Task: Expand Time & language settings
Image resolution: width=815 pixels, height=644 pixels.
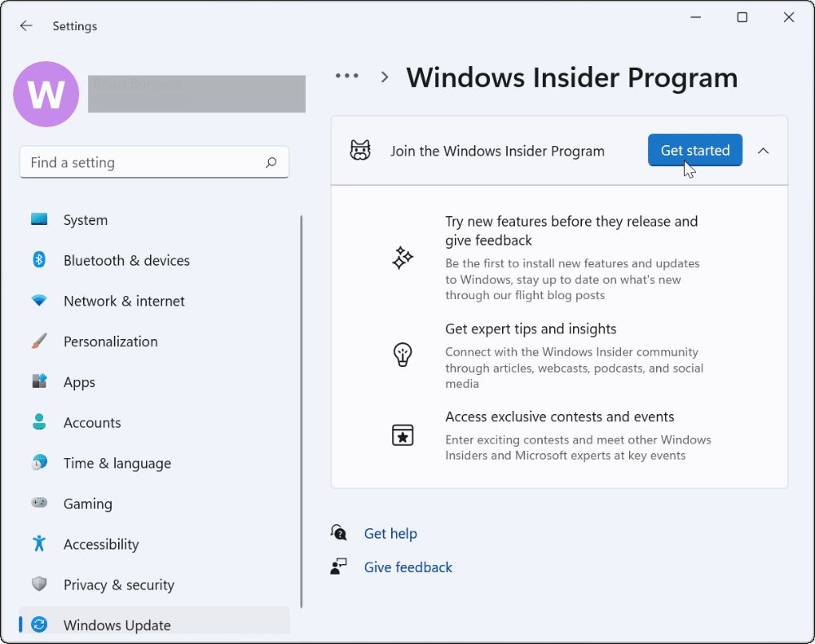Action: 117,463
